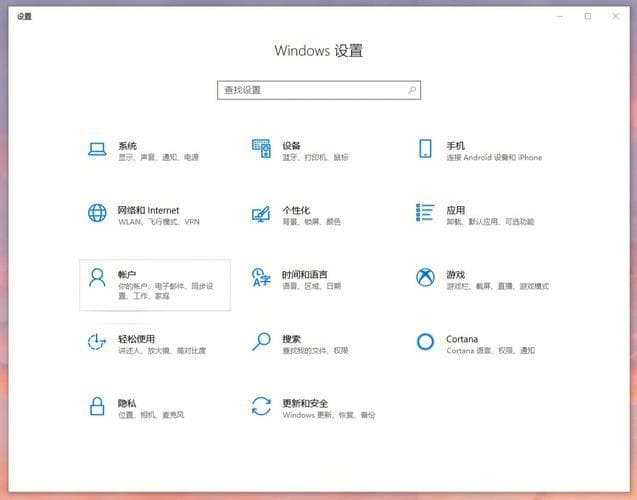Click the description under 搜索 title

click(x=315, y=351)
